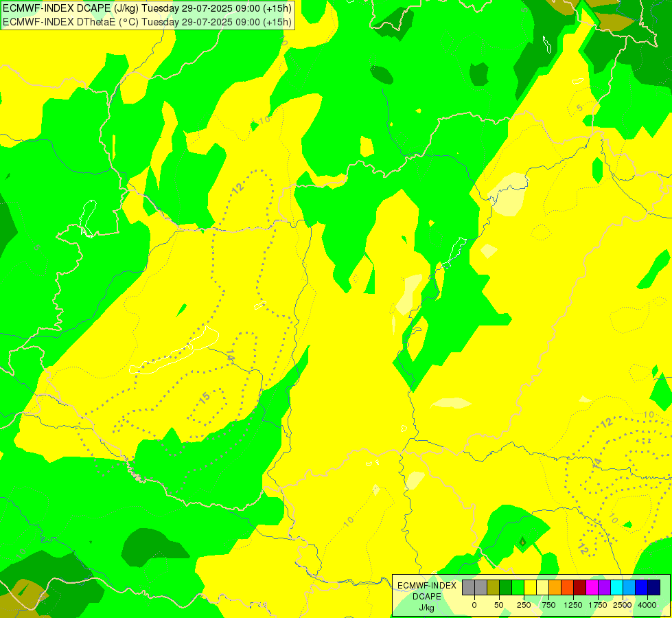Select the navy legend swatch

pos(654,587)
